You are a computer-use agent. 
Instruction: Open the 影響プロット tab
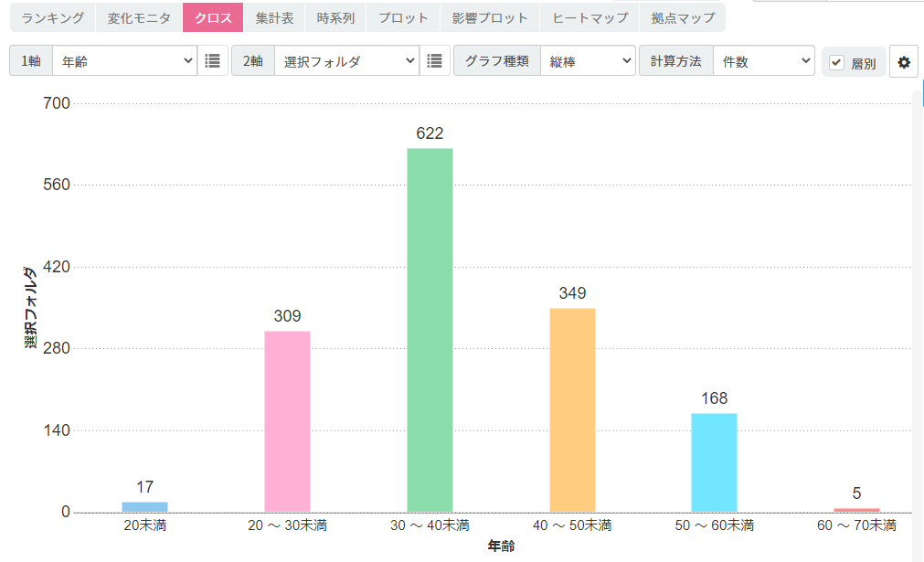tap(490, 17)
